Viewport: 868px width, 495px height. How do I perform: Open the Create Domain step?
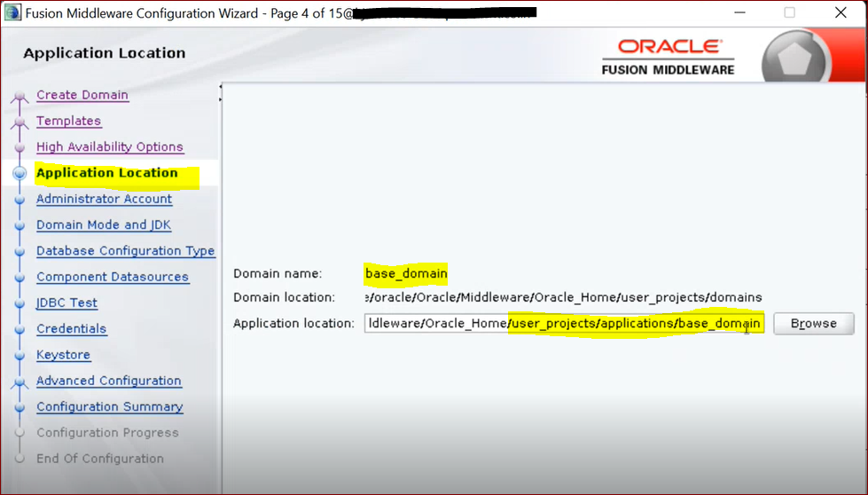coord(82,95)
